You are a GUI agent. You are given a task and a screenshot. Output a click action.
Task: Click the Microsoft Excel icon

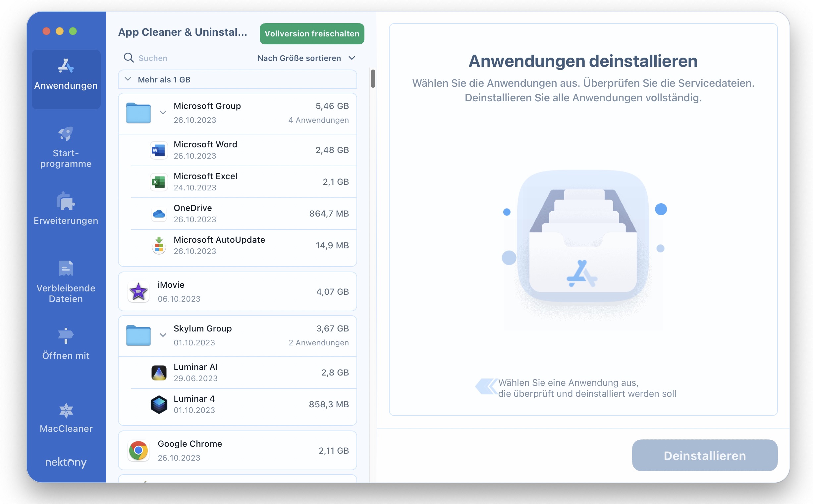point(159,182)
